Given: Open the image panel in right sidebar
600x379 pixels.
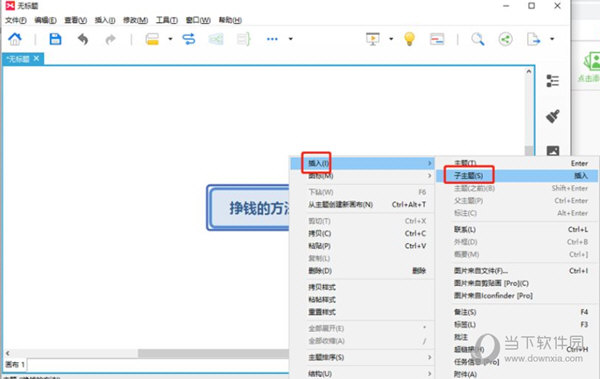Looking at the screenshot, I should (553, 150).
